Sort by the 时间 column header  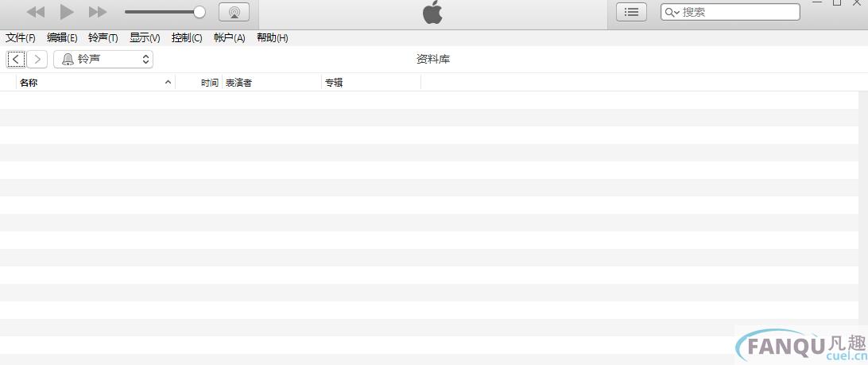(199, 83)
